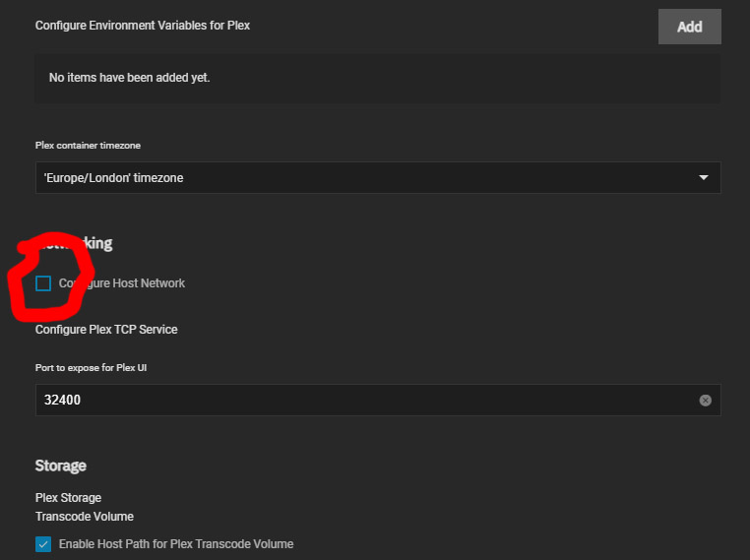Focus the Port to expose input field
The image size is (750, 560).
pos(364,401)
